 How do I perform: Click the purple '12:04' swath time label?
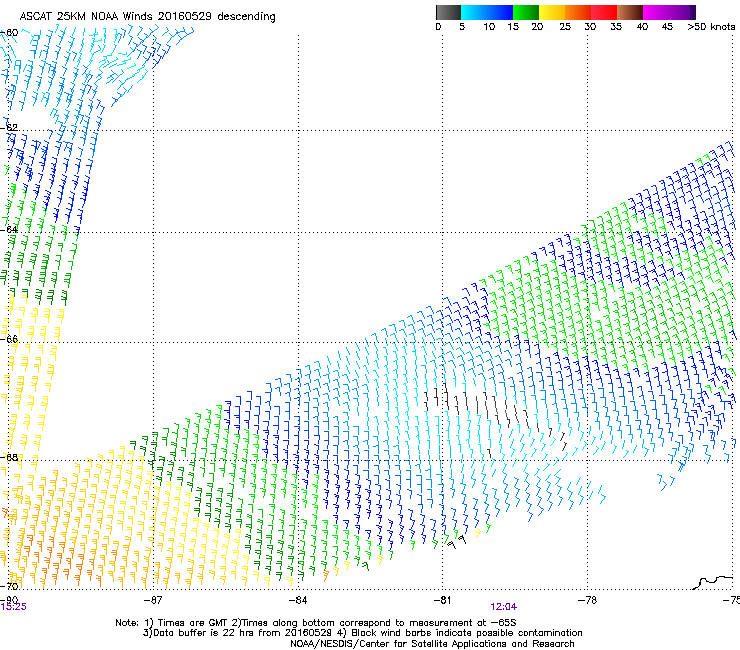pyautogui.click(x=504, y=607)
